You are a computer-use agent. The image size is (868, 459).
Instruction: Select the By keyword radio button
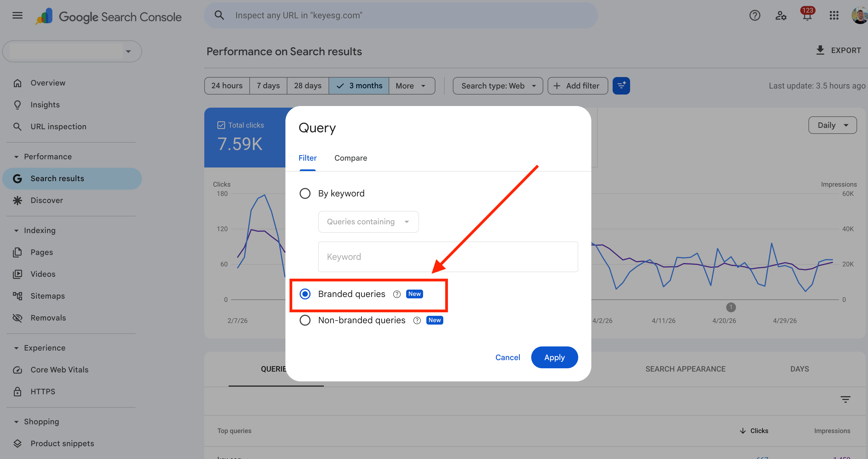point(305,193)
